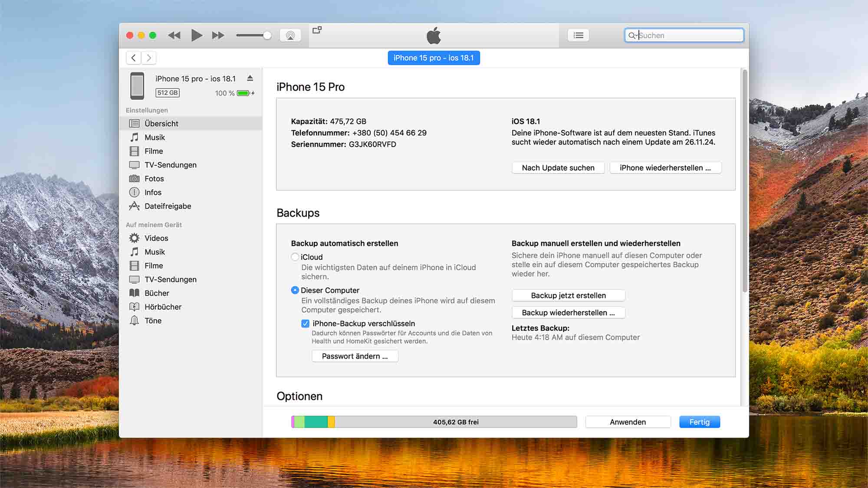The height and width of the screenshot is (488, 868).
Task: Open Filme under Einstellungen
Action: pos(191,151)
